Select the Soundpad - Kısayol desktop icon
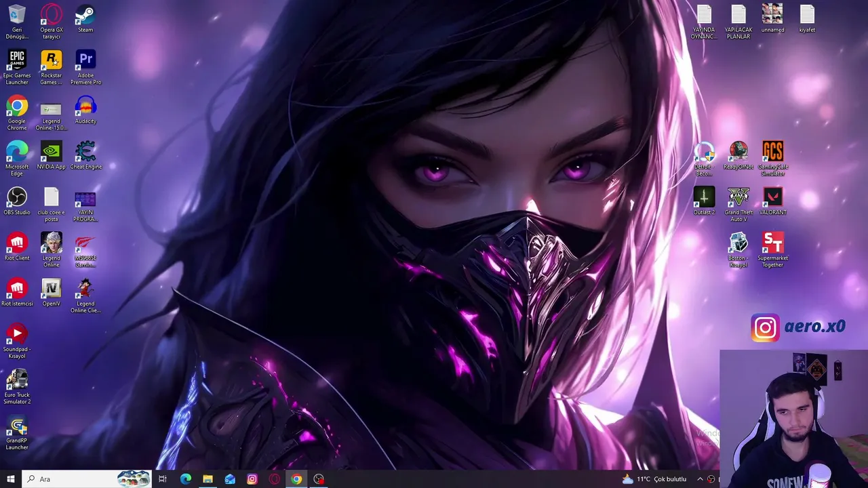The width and height of the screenshot is (868, 488). 17,341
